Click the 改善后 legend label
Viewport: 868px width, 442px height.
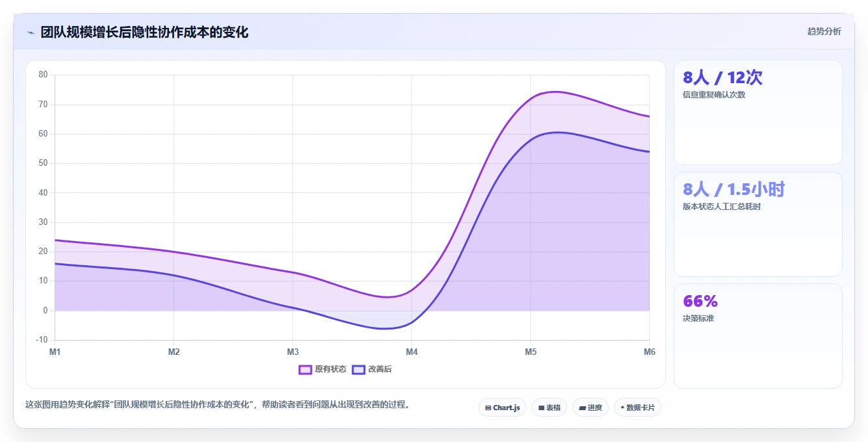380,369
